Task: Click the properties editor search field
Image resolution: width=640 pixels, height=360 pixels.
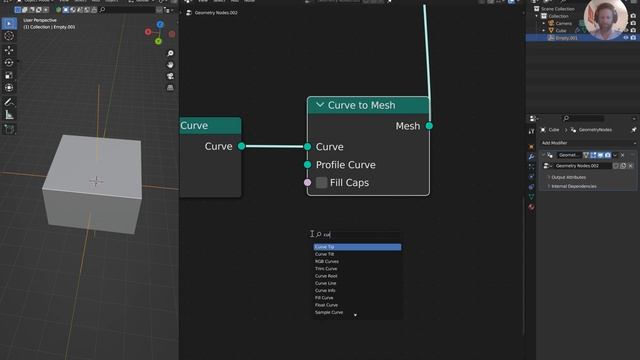Action: click(x=584, y=118)
